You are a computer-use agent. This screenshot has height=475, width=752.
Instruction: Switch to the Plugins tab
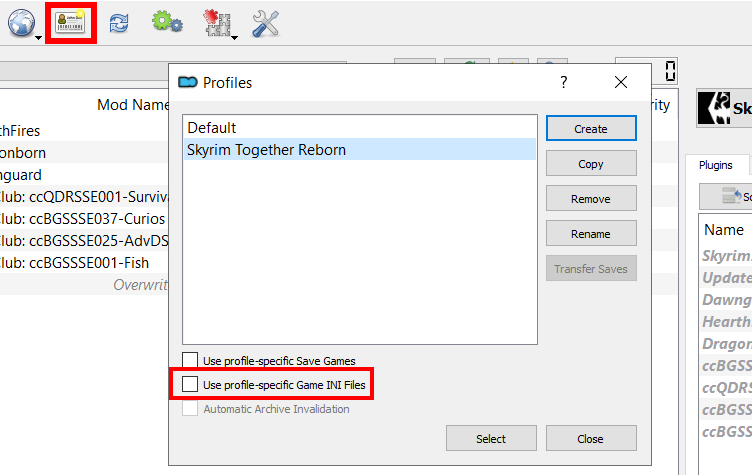coord(715,165)
